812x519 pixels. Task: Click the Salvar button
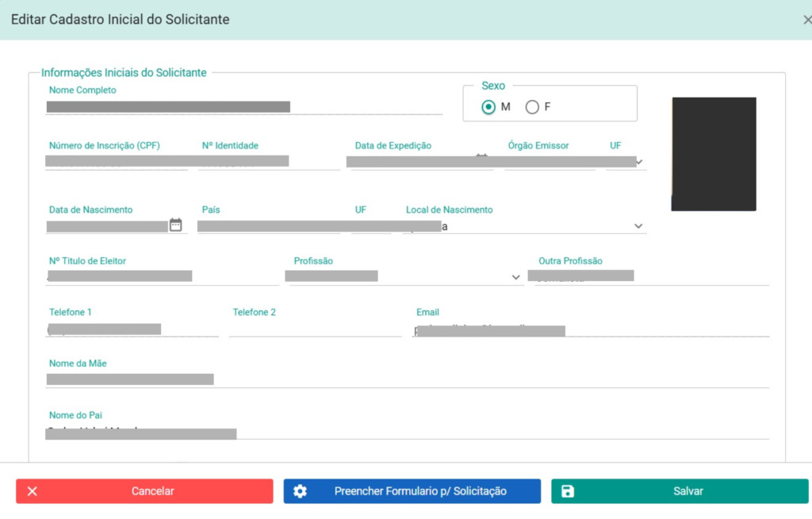[x=680, y=491]
